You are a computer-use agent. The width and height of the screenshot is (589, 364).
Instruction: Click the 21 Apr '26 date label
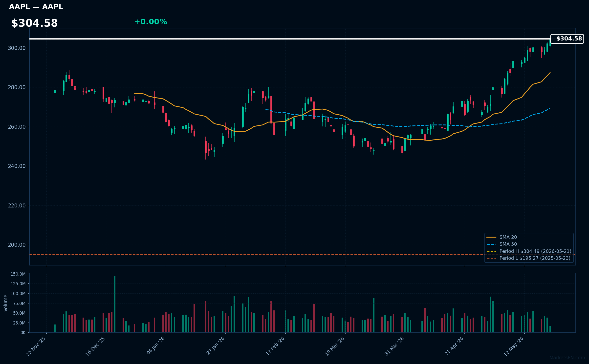[454, 346]
